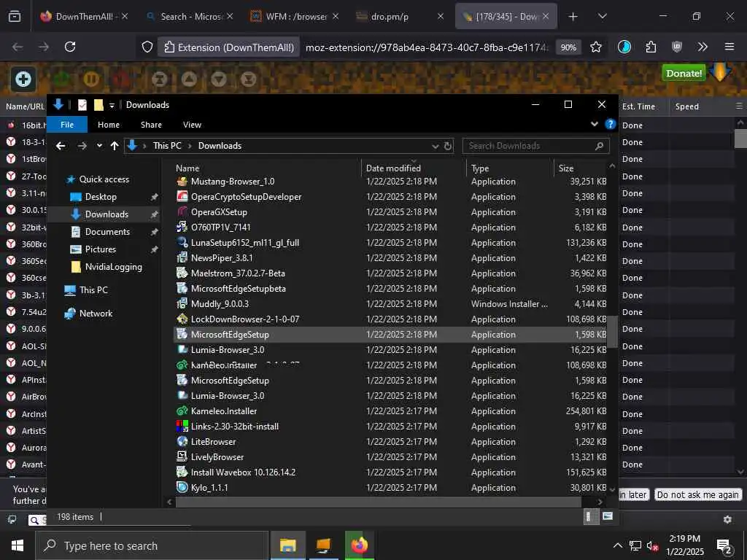Open the View ribbon tab
Screen dimensions: 747x560
192,125
